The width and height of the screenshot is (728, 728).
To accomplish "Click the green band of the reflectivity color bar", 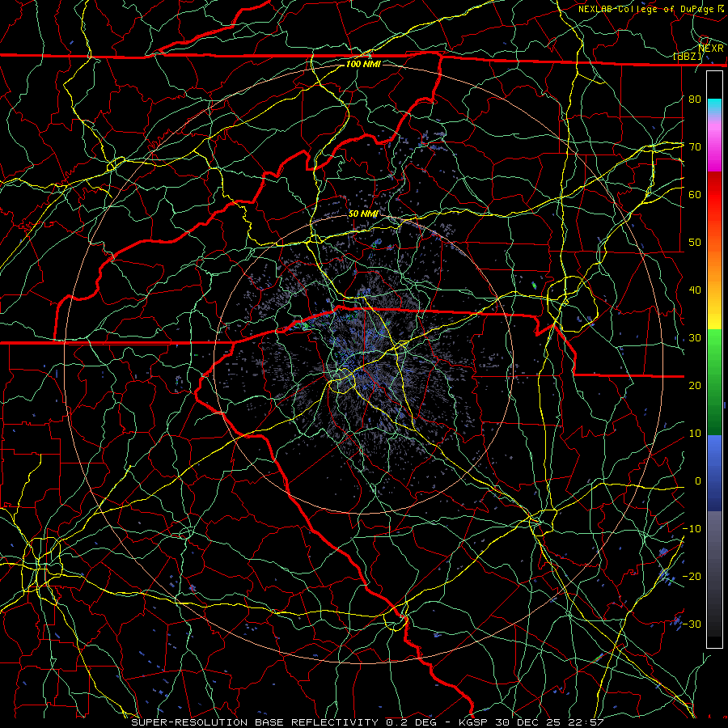I will click(714, 381).
